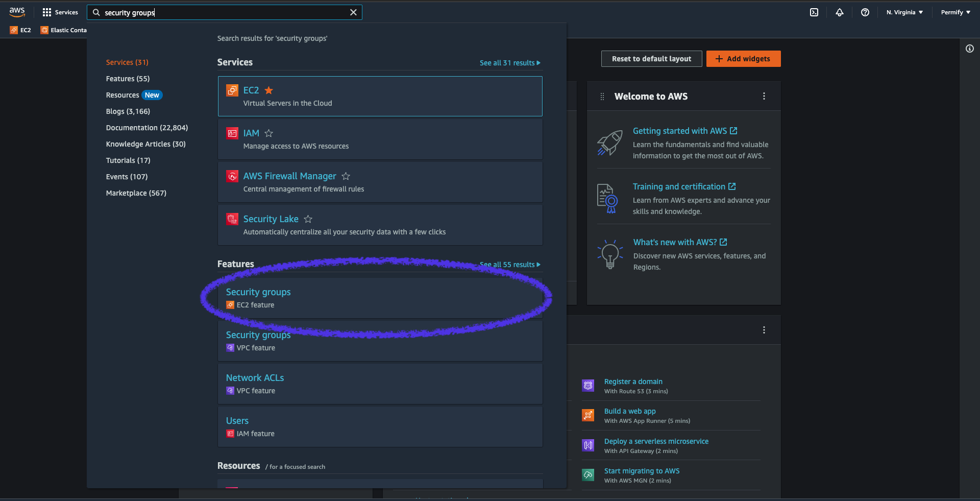Select the Knowledge Articles (30) filter
The image size is (980, 501).
[x=145, y=144]
